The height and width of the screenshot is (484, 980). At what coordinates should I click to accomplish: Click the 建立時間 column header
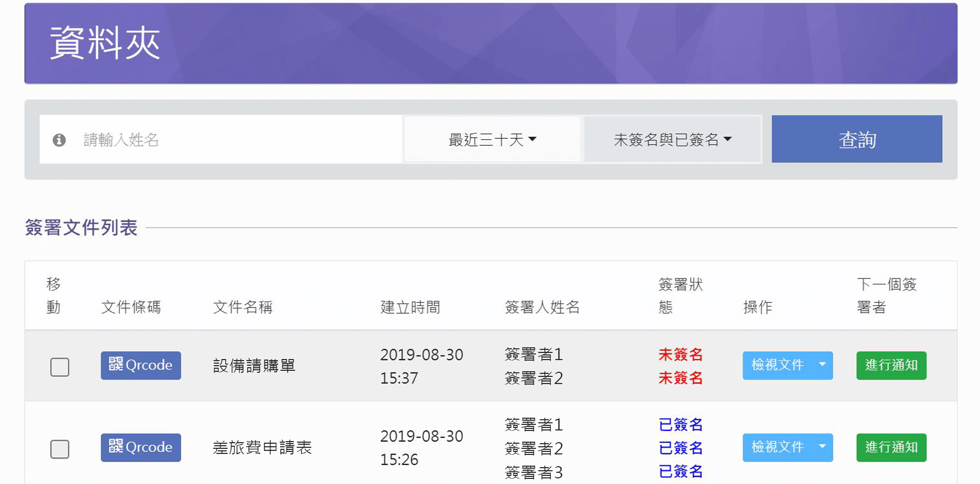pos(410,307)
